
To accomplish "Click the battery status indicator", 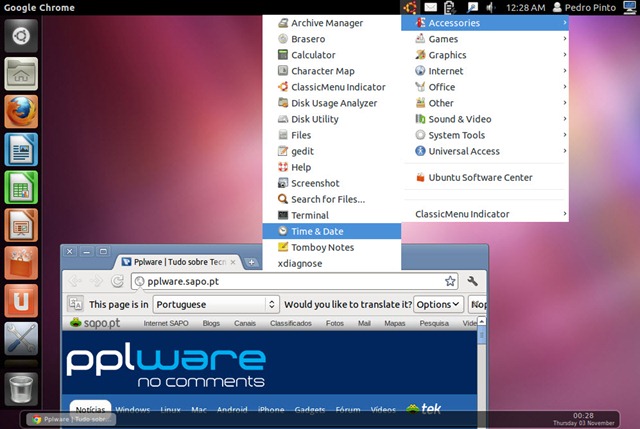I will [450, 7].
